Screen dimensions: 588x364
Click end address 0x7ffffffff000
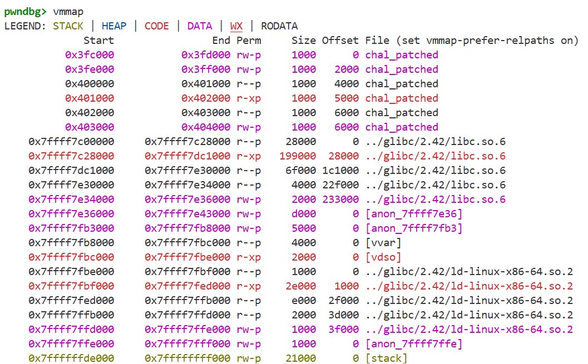187,358
